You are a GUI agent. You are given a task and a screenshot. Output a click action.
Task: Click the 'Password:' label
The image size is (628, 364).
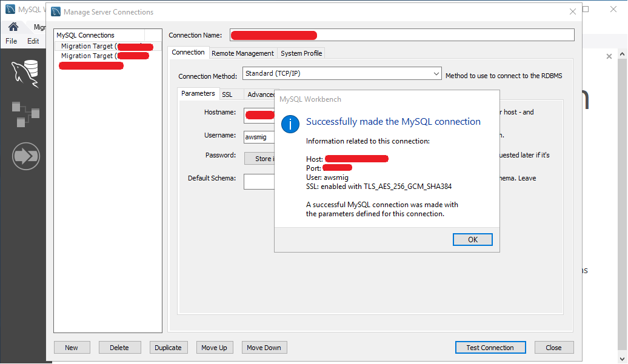click(221, 155)
